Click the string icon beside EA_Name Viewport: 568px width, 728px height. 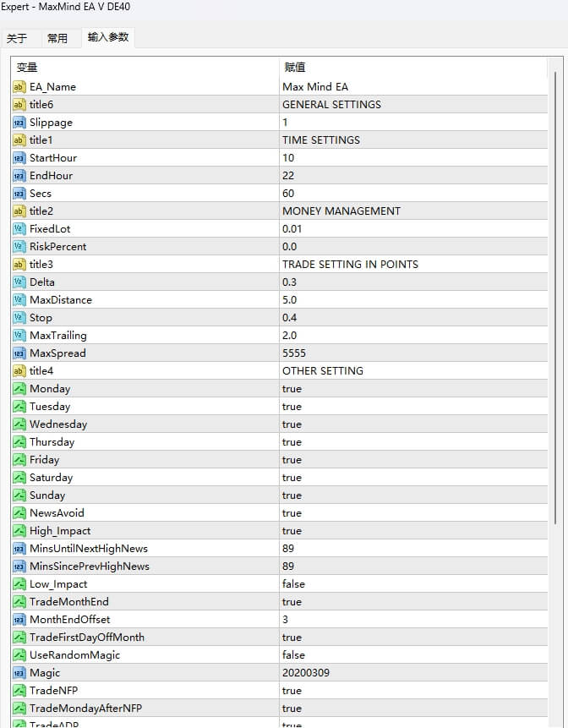click(19, 86)
